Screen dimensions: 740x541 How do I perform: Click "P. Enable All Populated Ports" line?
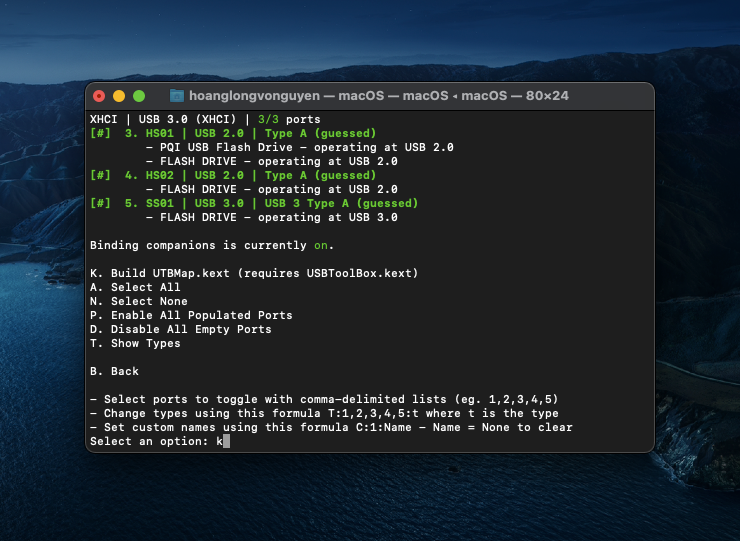191,315
